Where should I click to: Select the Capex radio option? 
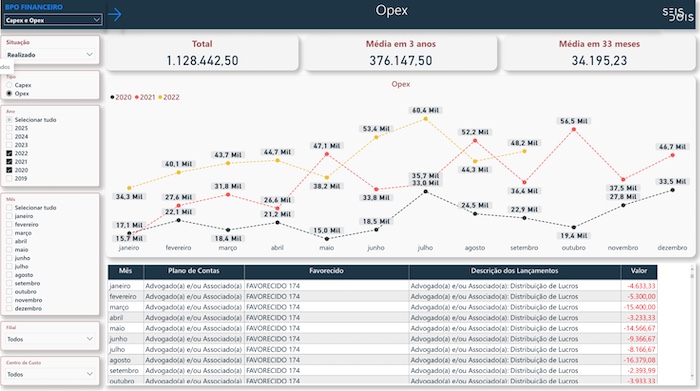[x=9, y=85]
